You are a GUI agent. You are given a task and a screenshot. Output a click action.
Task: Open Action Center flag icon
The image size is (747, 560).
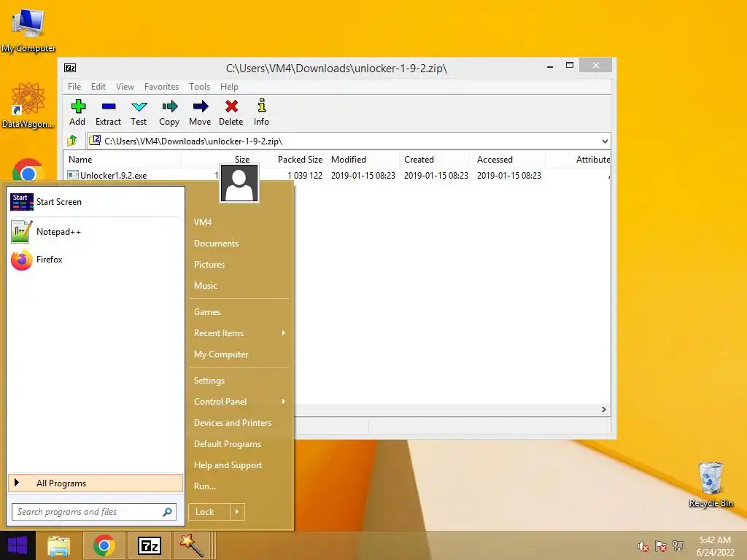click(x=661, y=546)
